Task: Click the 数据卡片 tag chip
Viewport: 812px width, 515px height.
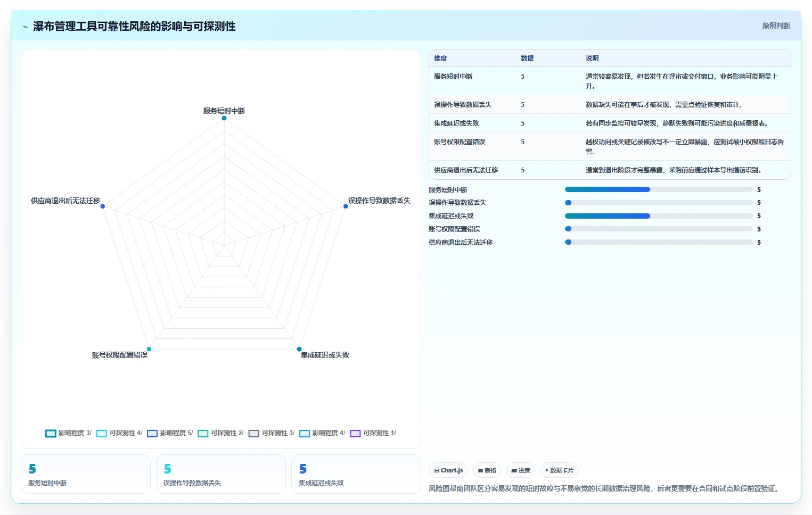Action: pyautogui.click(x=559, y=470)
